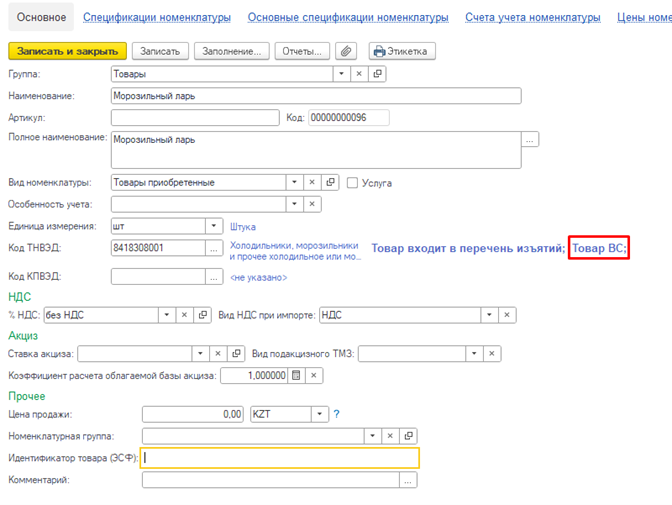
Task: Switch to Спецификации номенклатуры tab
Action: tap(157, 18)
